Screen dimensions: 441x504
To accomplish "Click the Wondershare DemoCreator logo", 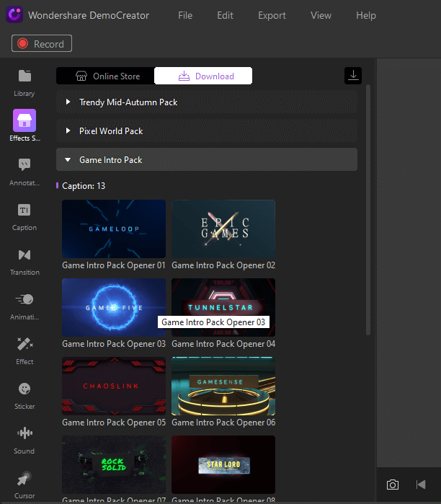I will (14, 15).
